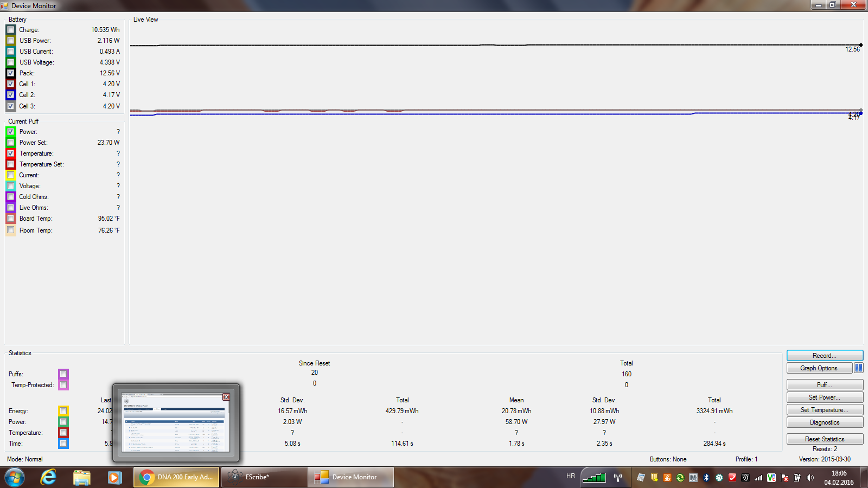Click the Bluetooth icon in system tray
This screenshot has width=868, height=488.
point(706,478)
